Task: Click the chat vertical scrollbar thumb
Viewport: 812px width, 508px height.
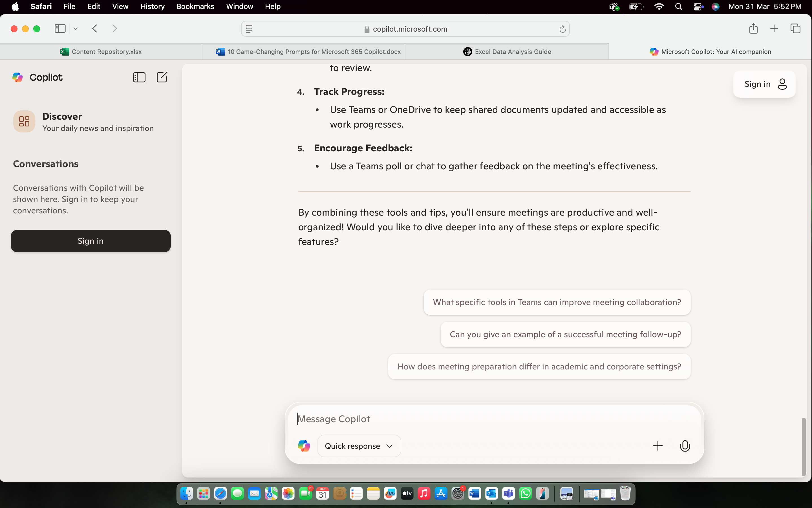Action: (803, 447)
